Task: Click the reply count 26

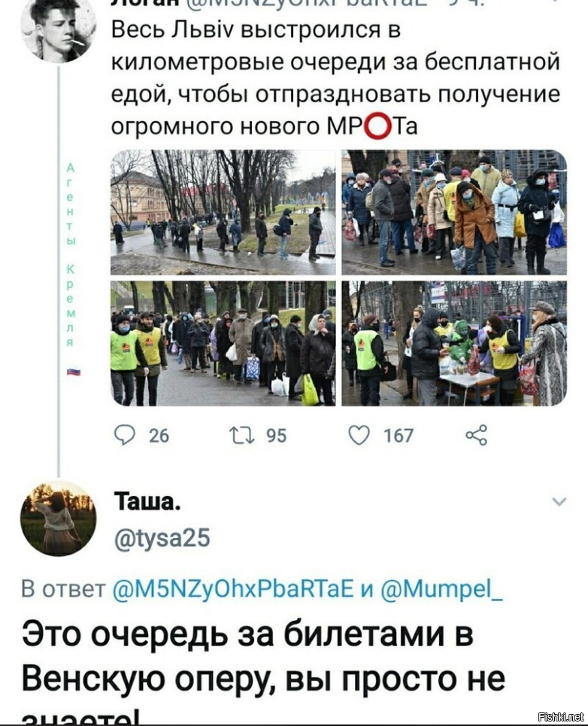Action: (159, 436)
